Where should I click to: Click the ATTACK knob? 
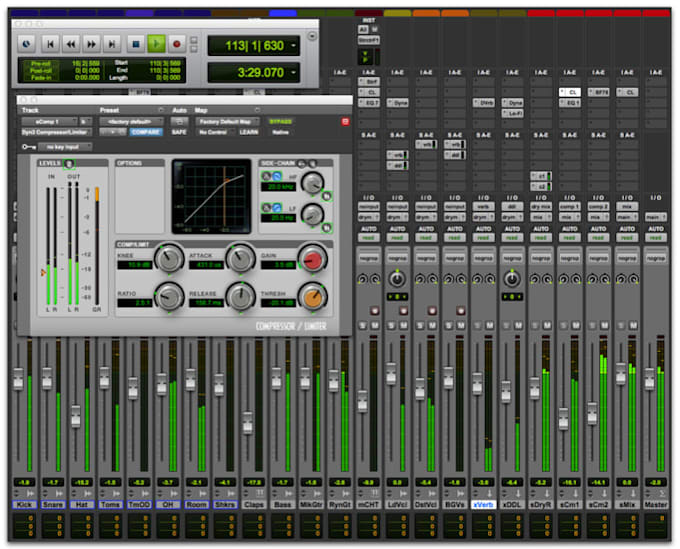[x=240, y=258]
